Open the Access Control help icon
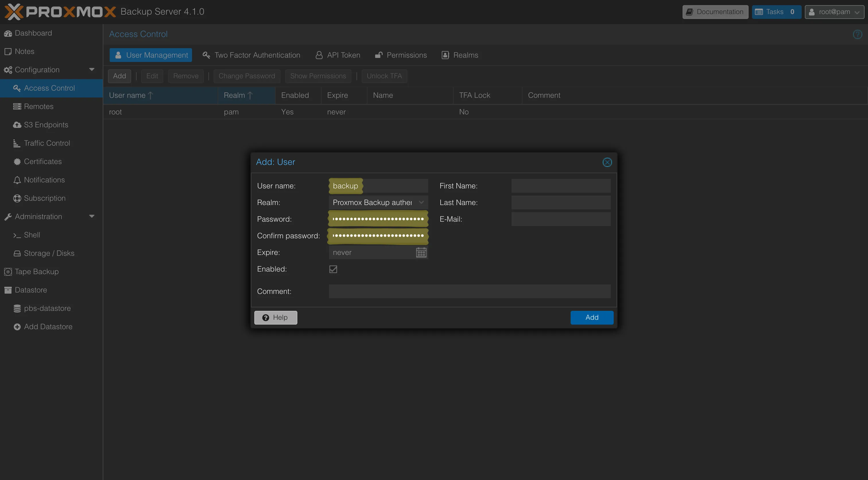 [857, 34]
